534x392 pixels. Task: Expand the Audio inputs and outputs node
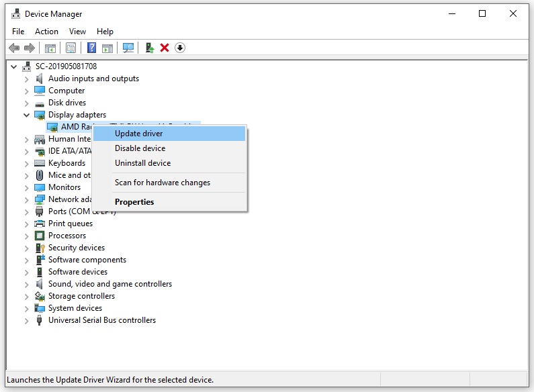(x=27, y=79)
